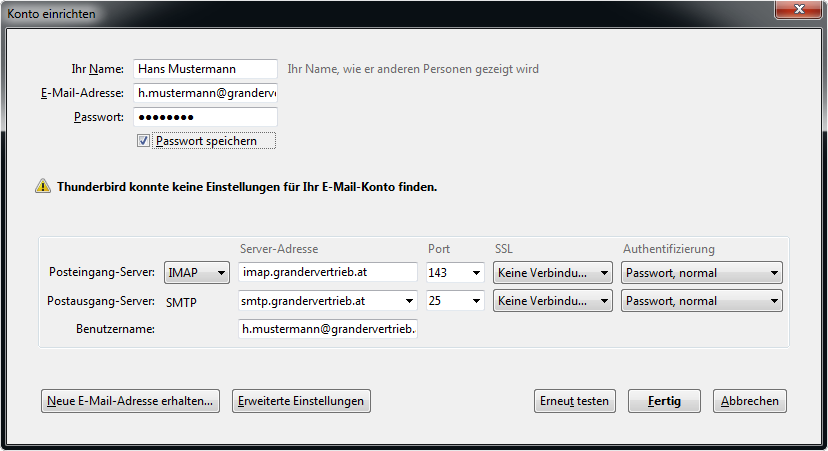Click Erneut testen button
Viewport: 828px width, 451px height.
(x=575, y=401)
